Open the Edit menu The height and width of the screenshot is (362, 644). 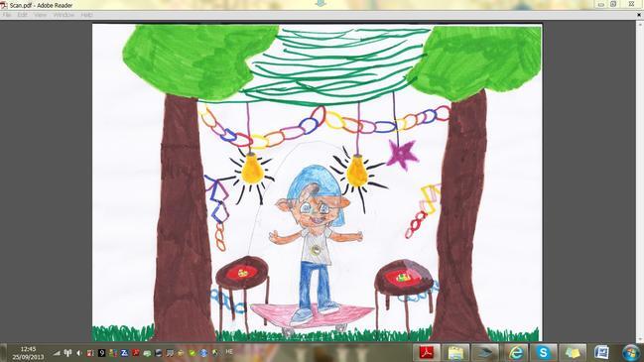pos(22,15)
